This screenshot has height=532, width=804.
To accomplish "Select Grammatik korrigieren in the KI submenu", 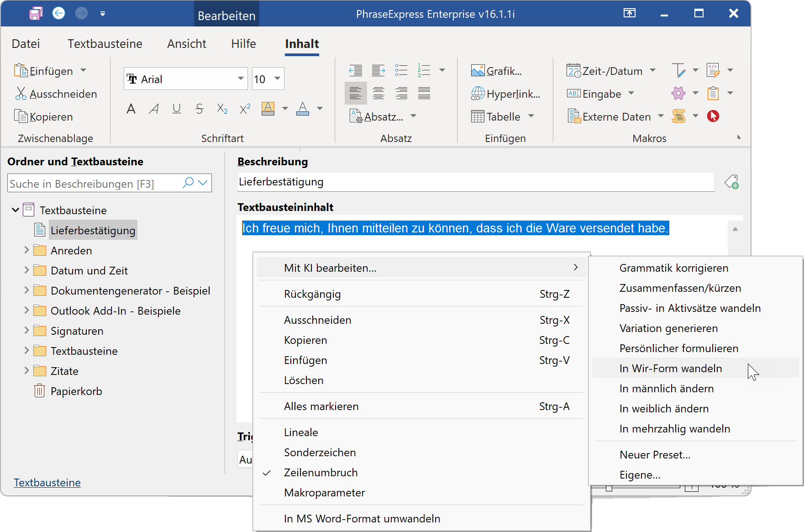I will point(695,268).
